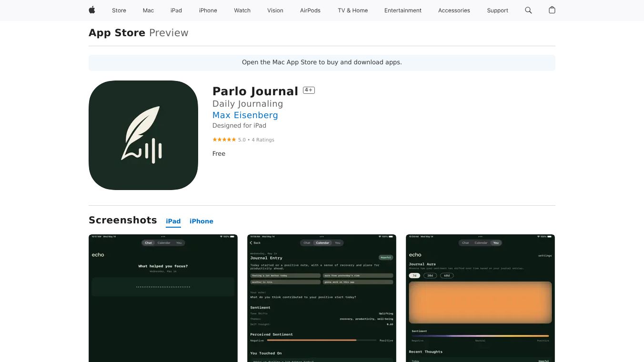The image size is (644, 362).
Task: Open the Entertainment menu
Action: [403, 10]
